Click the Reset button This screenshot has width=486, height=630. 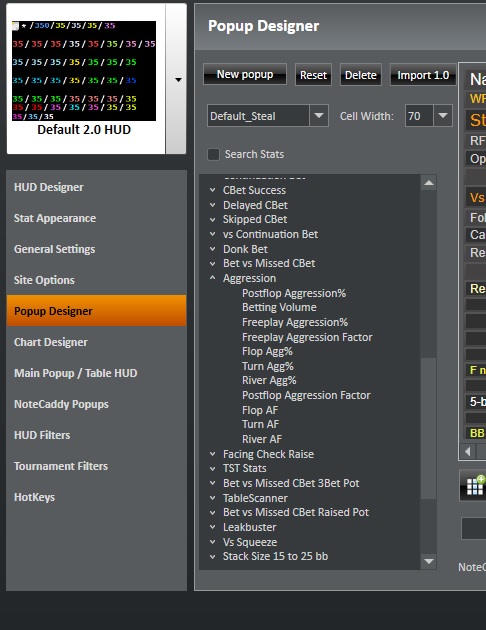point(313,75)
